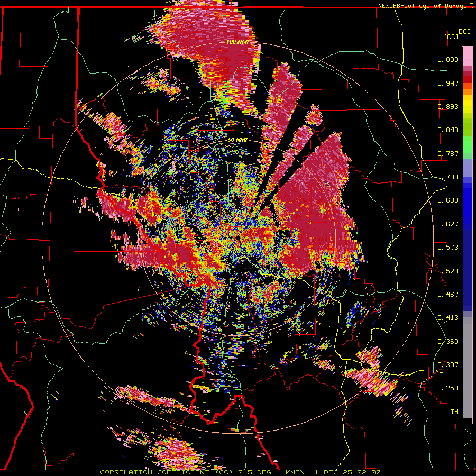The image size is (476, 476).
Task: Click the 0.307 scale value
Action: tap(448, 365)
